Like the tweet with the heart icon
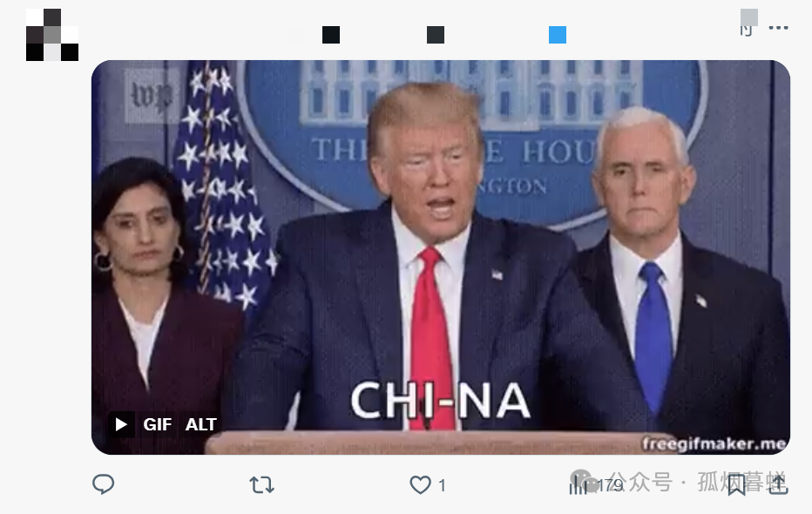The image size is (812, 514). point(420,485)
